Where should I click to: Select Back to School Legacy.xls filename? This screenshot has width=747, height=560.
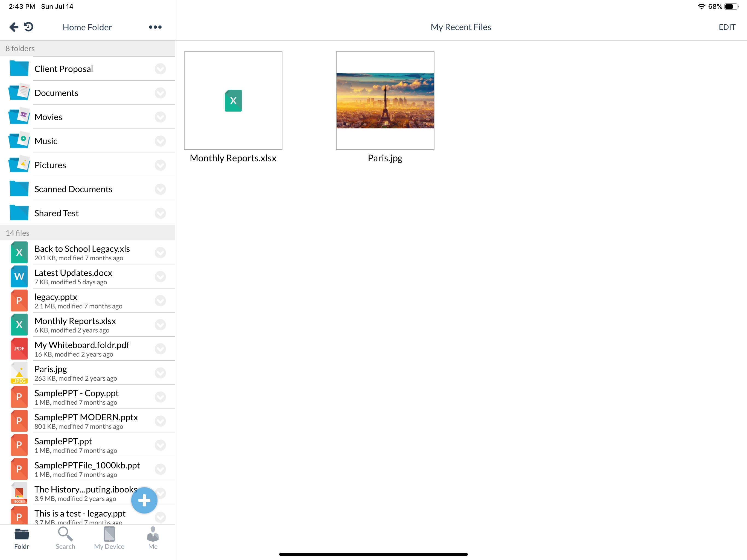coord(82,249)
